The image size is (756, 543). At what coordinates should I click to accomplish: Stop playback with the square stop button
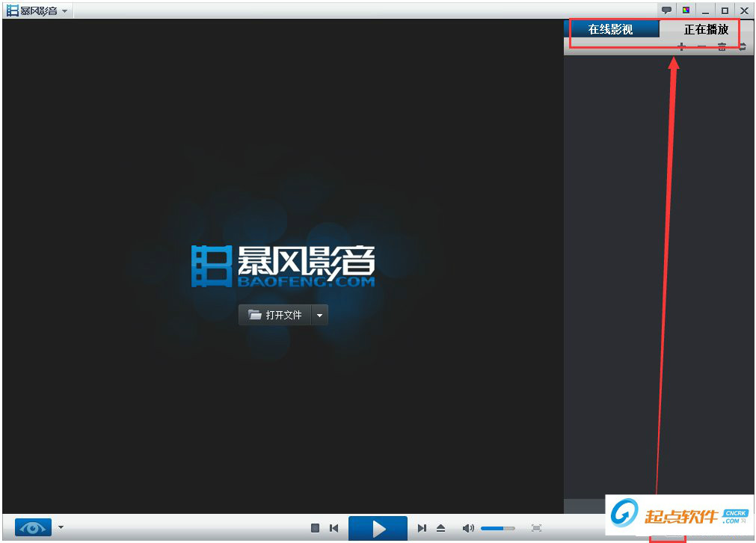(x=315, y=528)
